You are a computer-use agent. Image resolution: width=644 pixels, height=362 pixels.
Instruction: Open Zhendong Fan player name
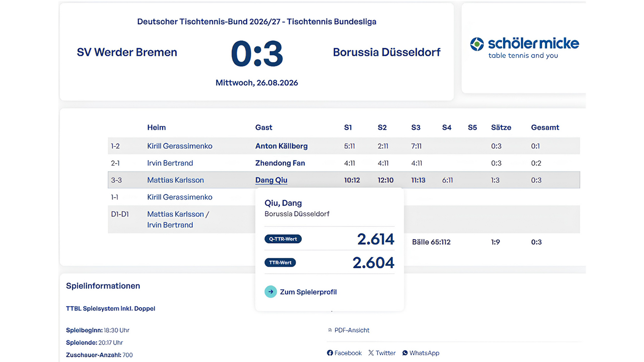pos(280,163)
